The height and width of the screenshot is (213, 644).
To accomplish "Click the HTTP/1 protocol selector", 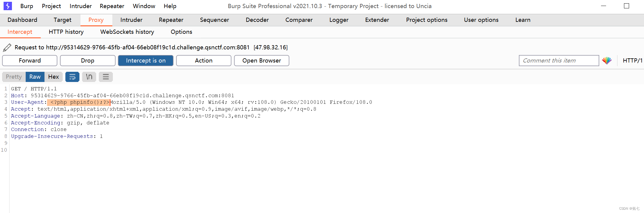I will (x=632, y=60).
